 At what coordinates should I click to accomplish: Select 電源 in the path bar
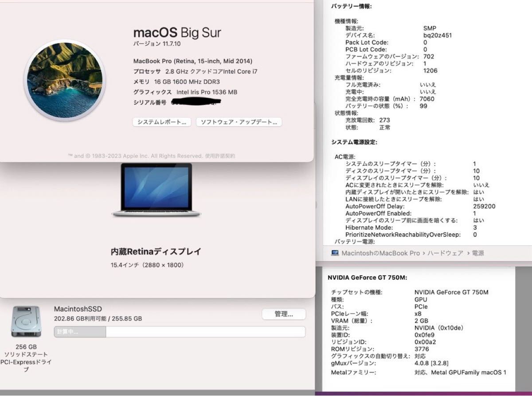coord(478,253)
